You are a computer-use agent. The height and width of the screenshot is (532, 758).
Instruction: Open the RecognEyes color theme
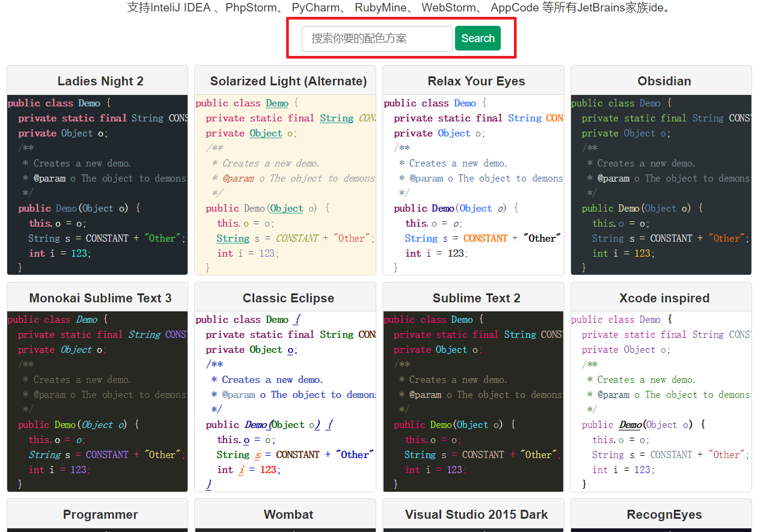coord(664,514)
